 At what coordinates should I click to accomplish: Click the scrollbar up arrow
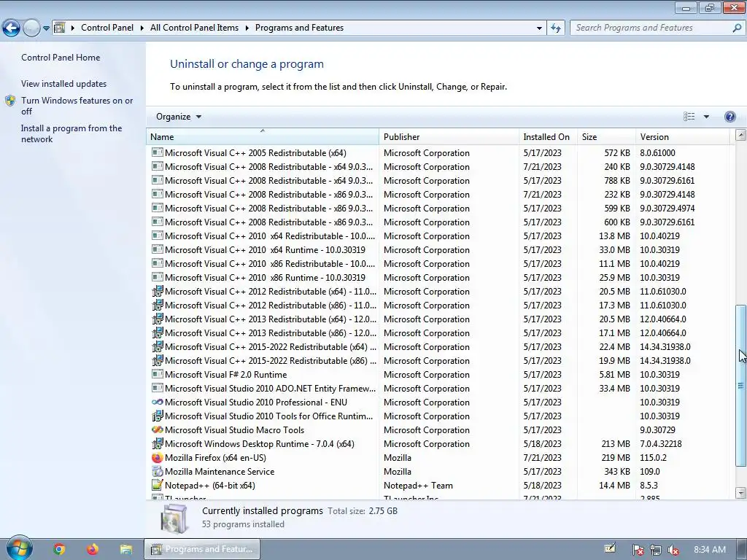point(740,135)
